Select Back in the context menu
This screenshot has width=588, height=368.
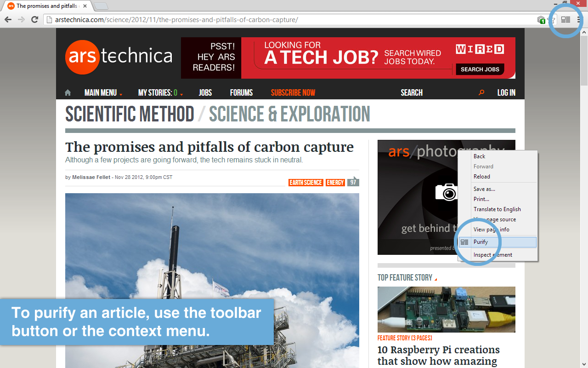coord(498,156)
